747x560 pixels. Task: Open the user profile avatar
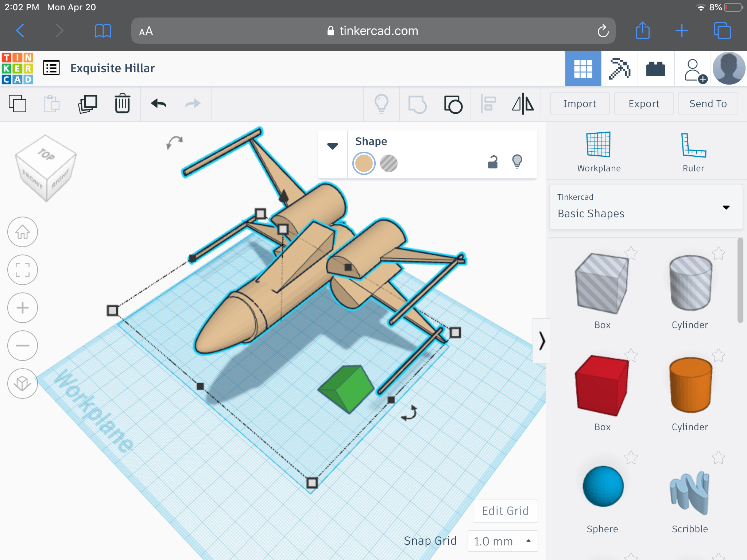[x=729, y=69]
